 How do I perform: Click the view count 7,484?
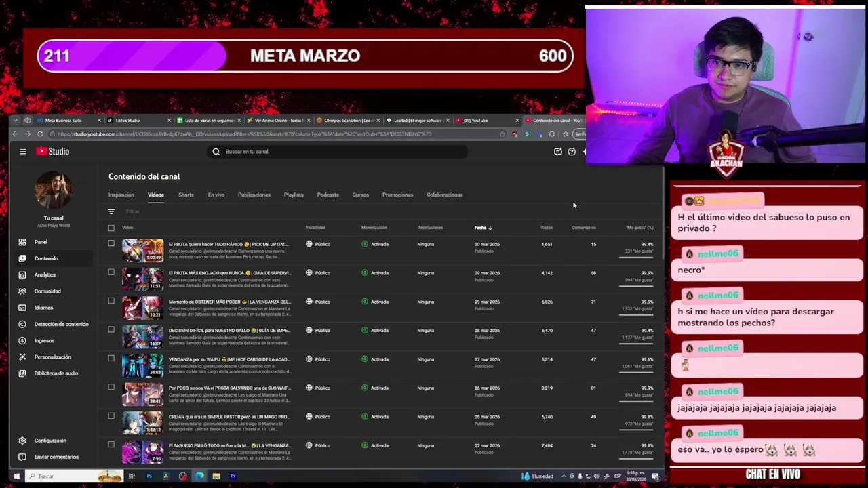pos(547,445)
